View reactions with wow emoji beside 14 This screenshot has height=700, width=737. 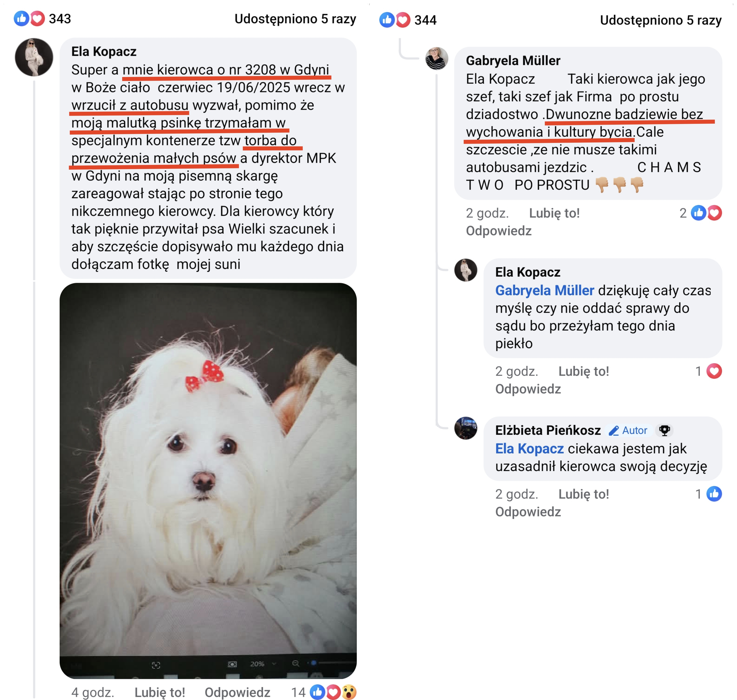[349, 692]
